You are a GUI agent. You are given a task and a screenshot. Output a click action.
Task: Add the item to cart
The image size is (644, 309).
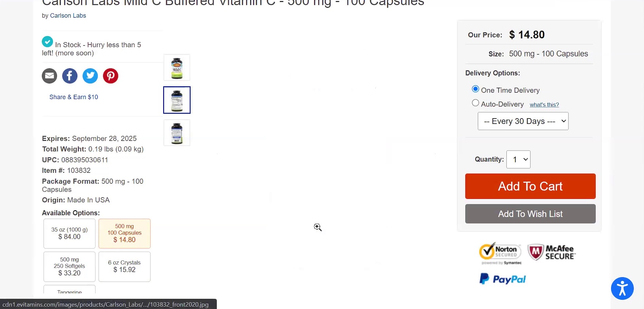530,186
